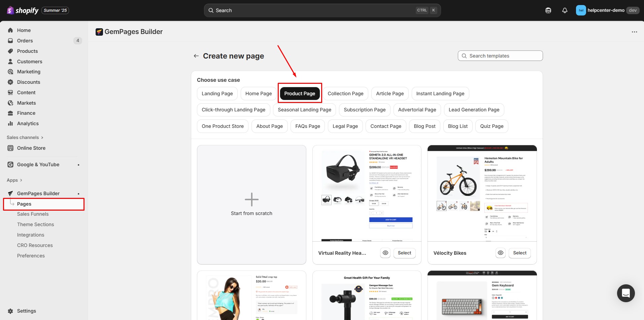Open Settings via the gear icon
Image resolution: width=644 pixels, height=320 pixels.
pyautogui.click(x=10, y=311)
